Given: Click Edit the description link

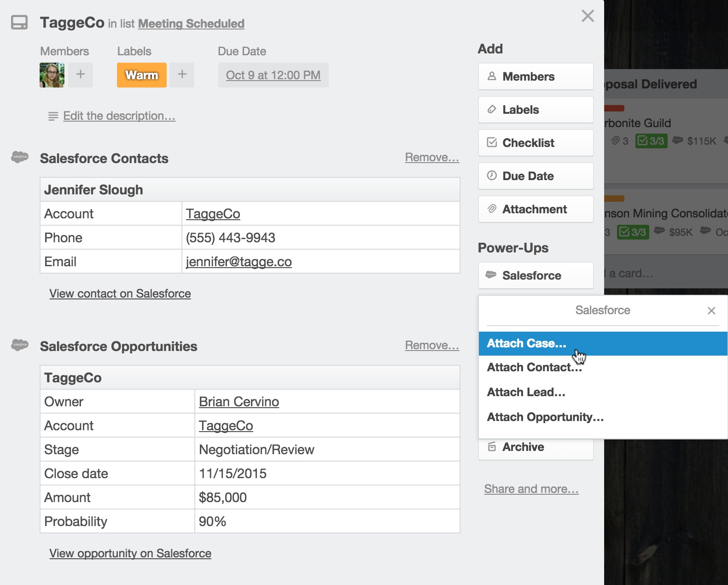Looking at the screenshot, I should coord(119,116).
